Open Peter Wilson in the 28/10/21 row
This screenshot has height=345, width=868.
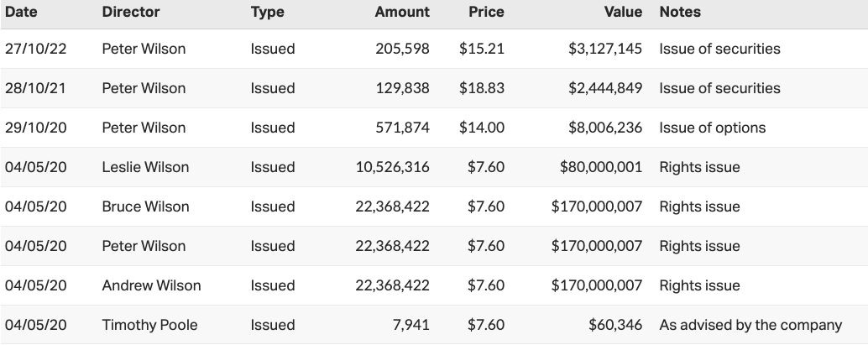pos(144,88)
